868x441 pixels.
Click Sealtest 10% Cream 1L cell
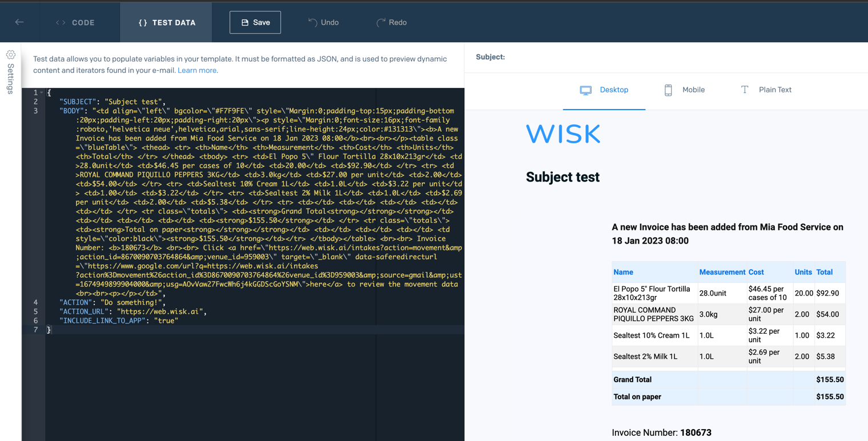coord(654,335)
